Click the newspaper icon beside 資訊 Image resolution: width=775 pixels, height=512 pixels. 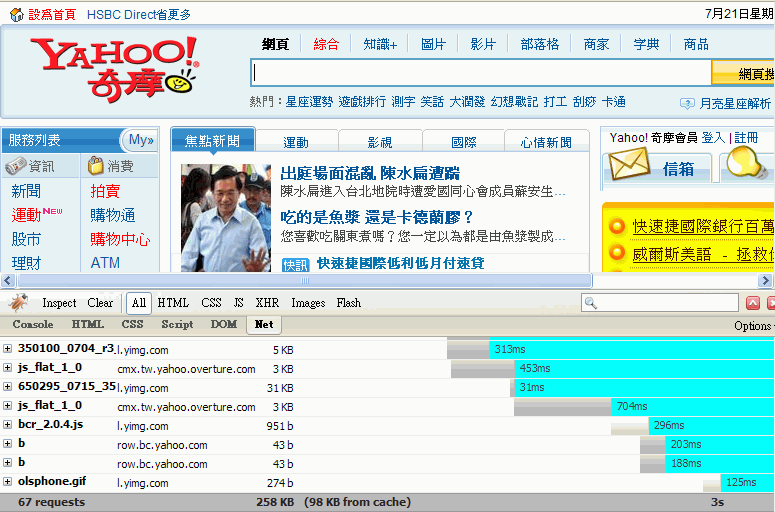pyautogui.click(x=15, y=166)
